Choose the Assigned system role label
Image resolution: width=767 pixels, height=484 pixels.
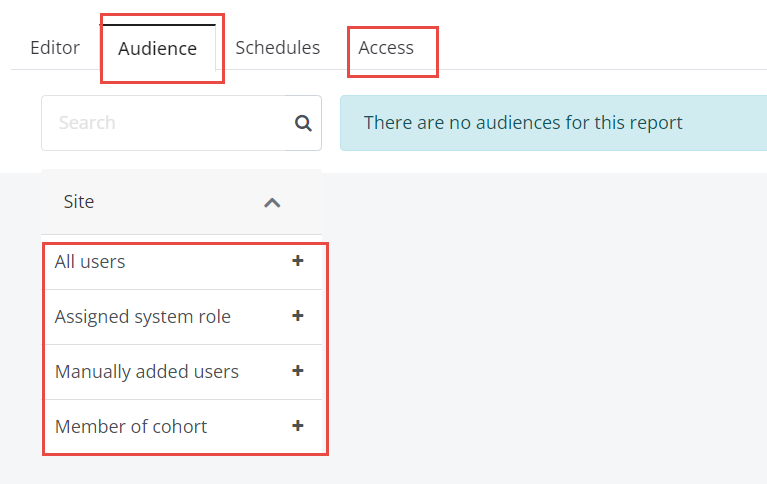click(142, 317)
